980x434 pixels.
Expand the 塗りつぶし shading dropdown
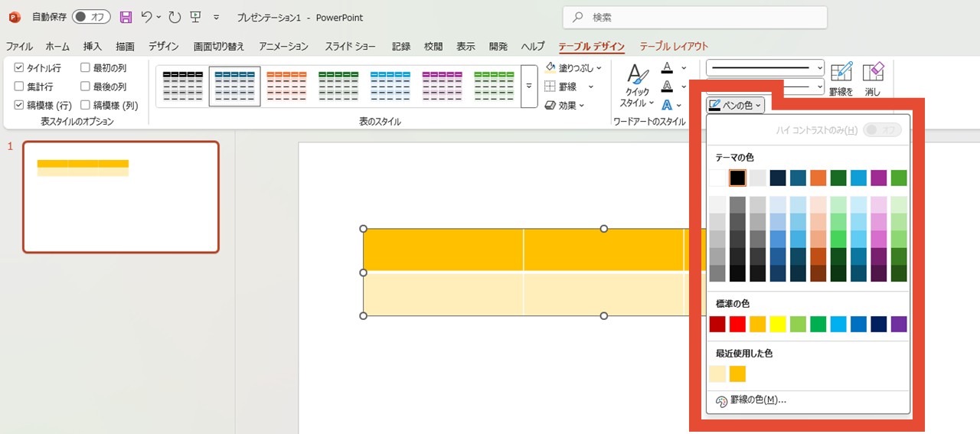(x=573, y=68)
